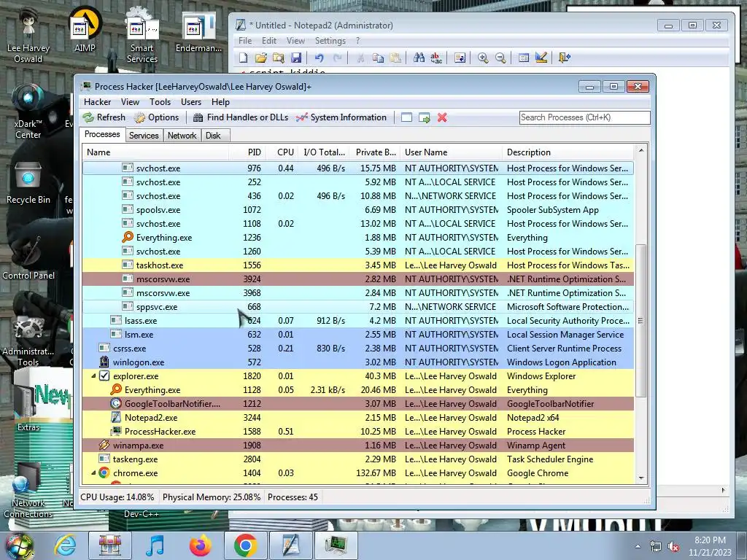Select the Control Panel desktop icon
The height and width of the screenshot is (560, 747).
(28, 257)
